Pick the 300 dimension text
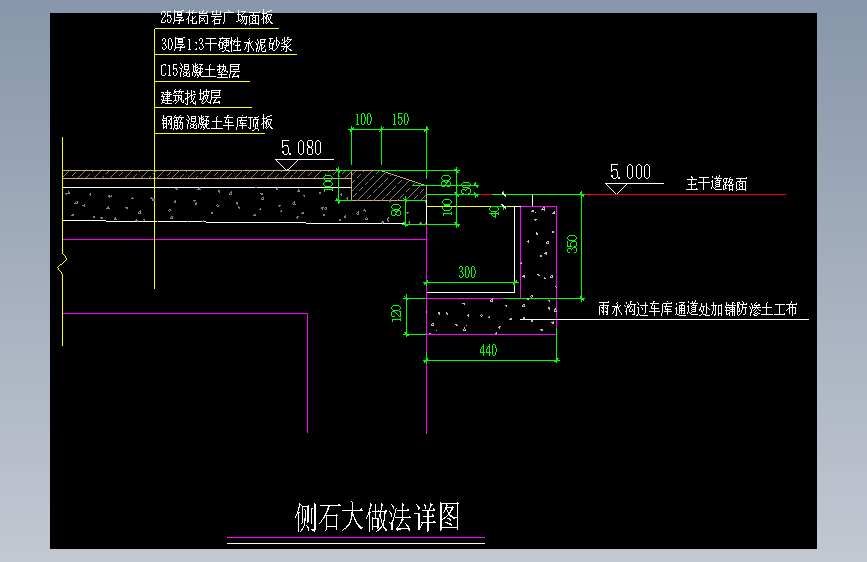This screenshot has height=562, width=867. [x=467, y=272]
